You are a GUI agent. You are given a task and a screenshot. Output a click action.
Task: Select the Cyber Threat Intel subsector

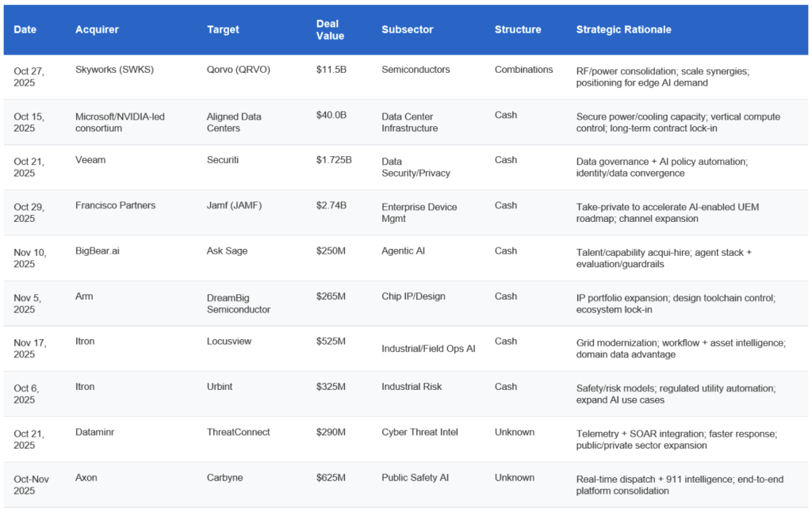(x=419, y=432)
